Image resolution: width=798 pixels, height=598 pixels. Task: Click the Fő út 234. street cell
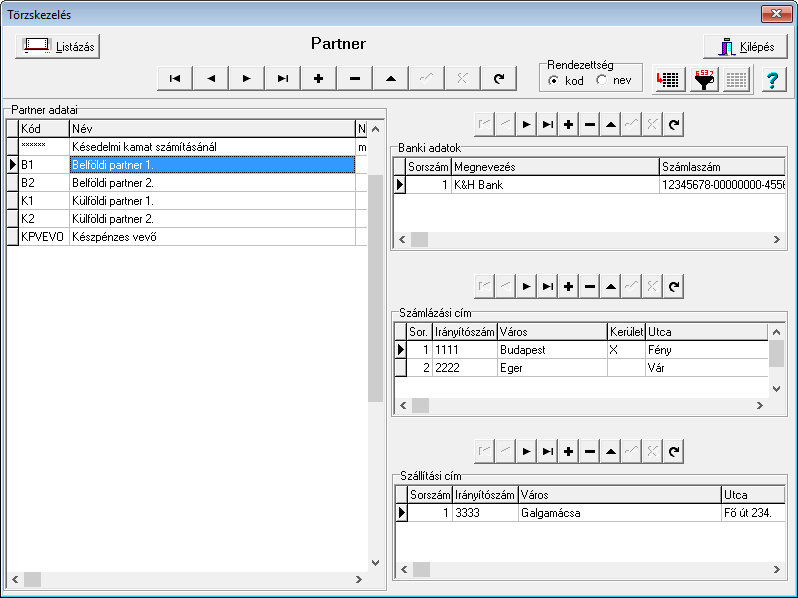coord(753,513)
